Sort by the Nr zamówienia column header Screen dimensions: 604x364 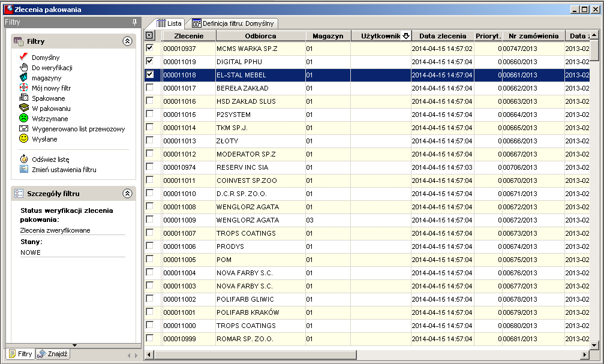tap(533, 36)
